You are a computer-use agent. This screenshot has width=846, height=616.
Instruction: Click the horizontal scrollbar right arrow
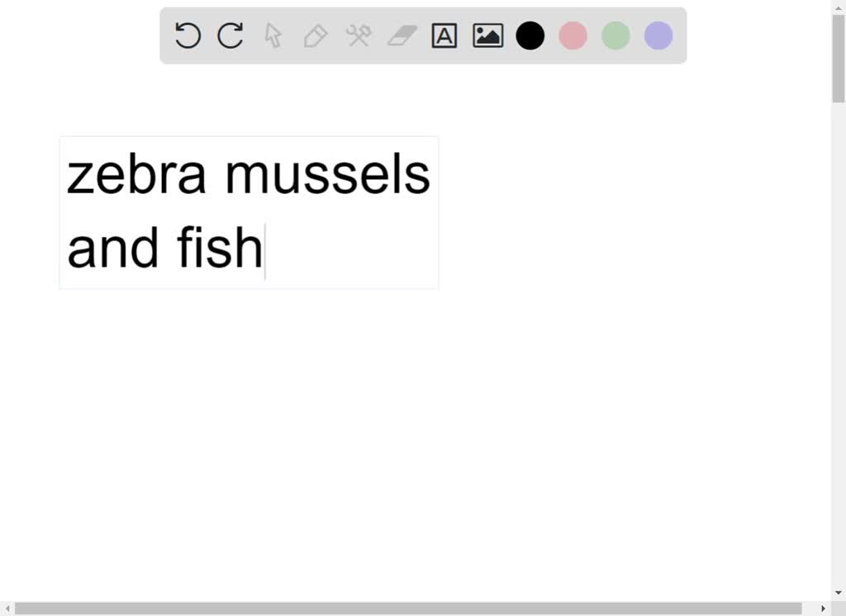tap(823, 609)
